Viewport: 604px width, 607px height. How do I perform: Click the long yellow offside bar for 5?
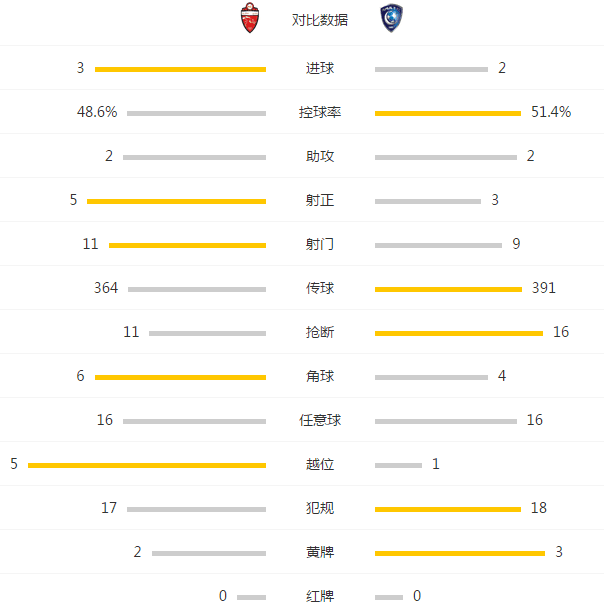147,465
